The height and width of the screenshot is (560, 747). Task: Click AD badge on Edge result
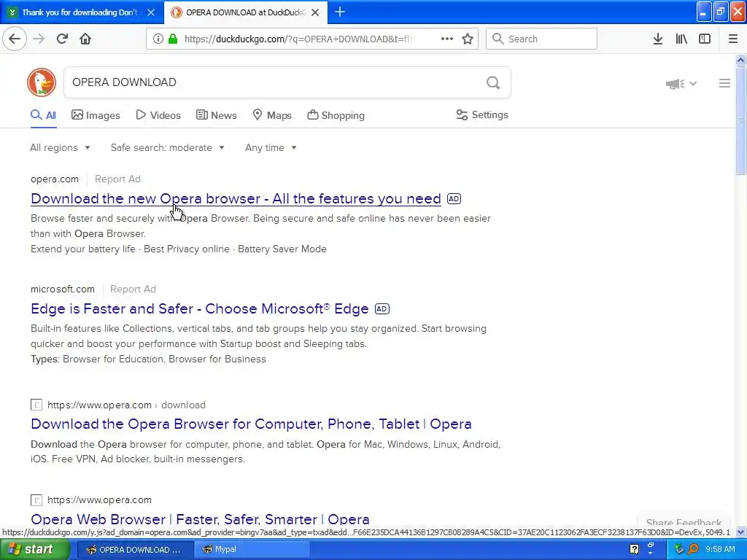[382, 308]
